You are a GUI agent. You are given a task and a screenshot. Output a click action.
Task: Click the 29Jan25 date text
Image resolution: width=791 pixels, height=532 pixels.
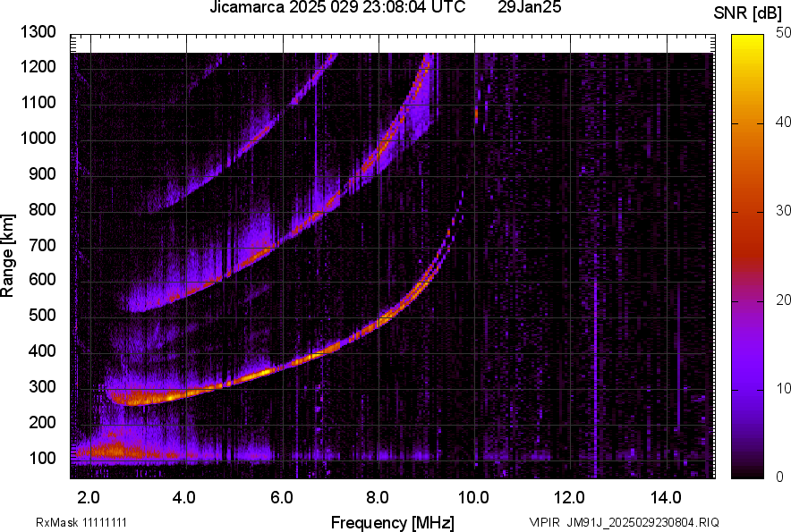(529, 7)
